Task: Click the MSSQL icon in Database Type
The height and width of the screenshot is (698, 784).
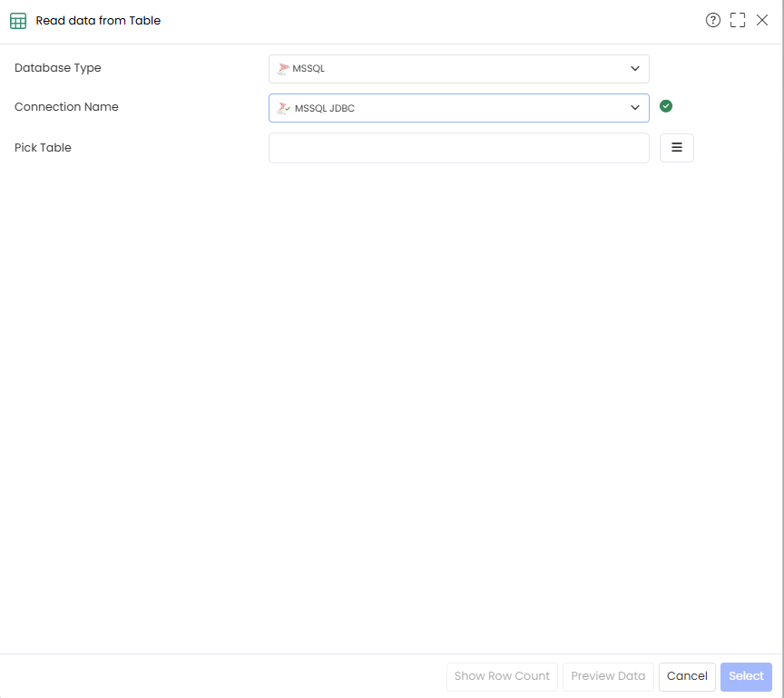Action: click(283, 69)
